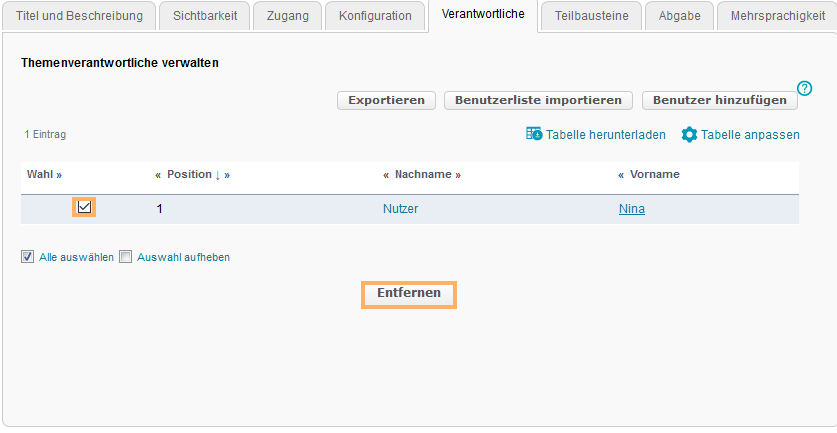Move Position column right with » arrow
Image resolution: width=837 pixels, height=433 pixels.
tap(227, 175)
